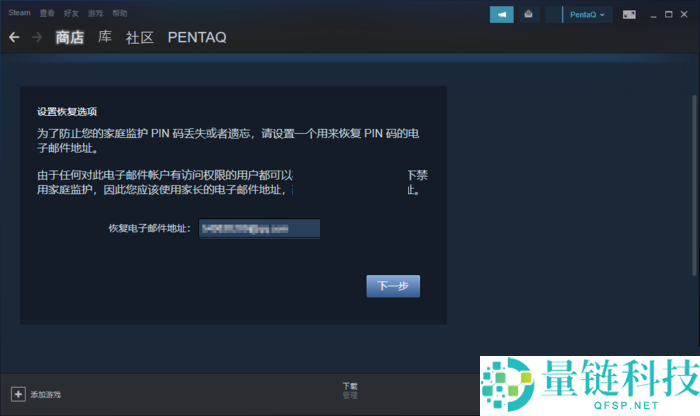Switch to the 库 (Library) tab
The width and height of the screenshot is (700, 416).
(105, 38)
